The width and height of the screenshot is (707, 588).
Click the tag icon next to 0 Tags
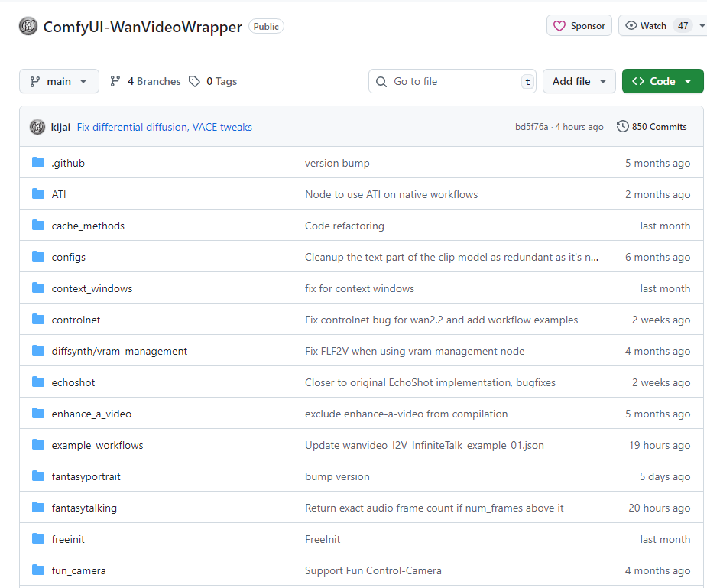[194, 81]
